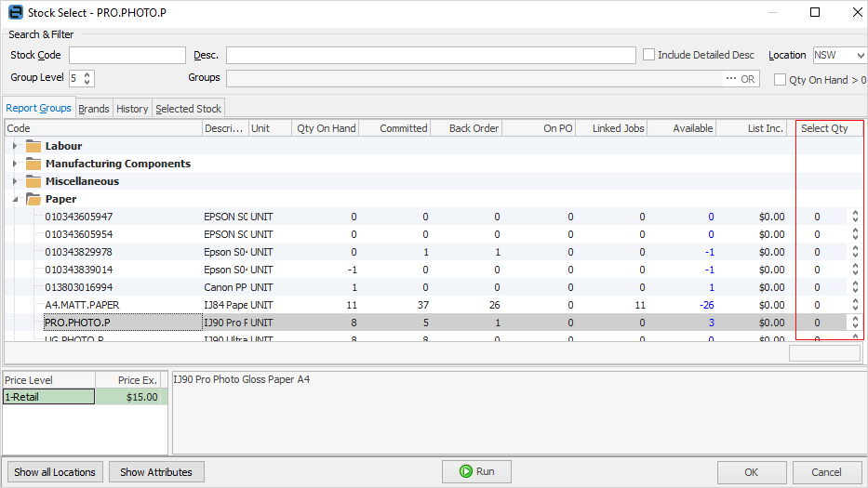The height and width of the screenshot is (488, 868).
Task: Sort by the Committed column header
Action: (394, 128)
